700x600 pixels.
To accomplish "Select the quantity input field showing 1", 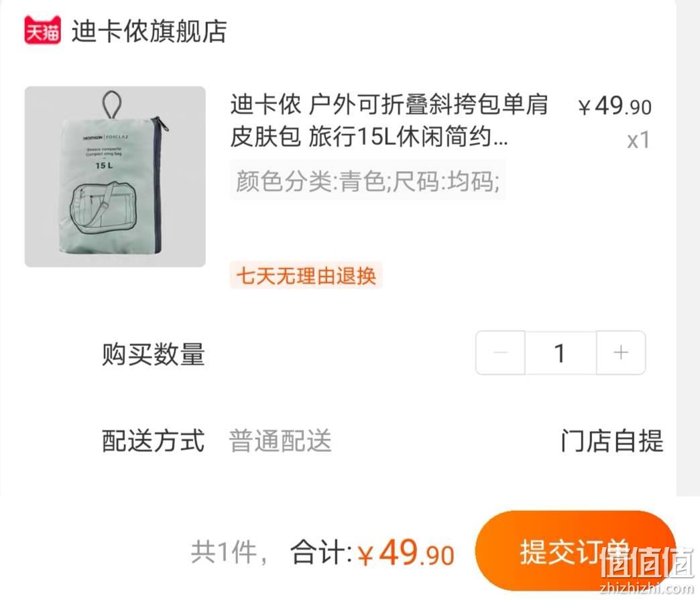I will point(561,353).
